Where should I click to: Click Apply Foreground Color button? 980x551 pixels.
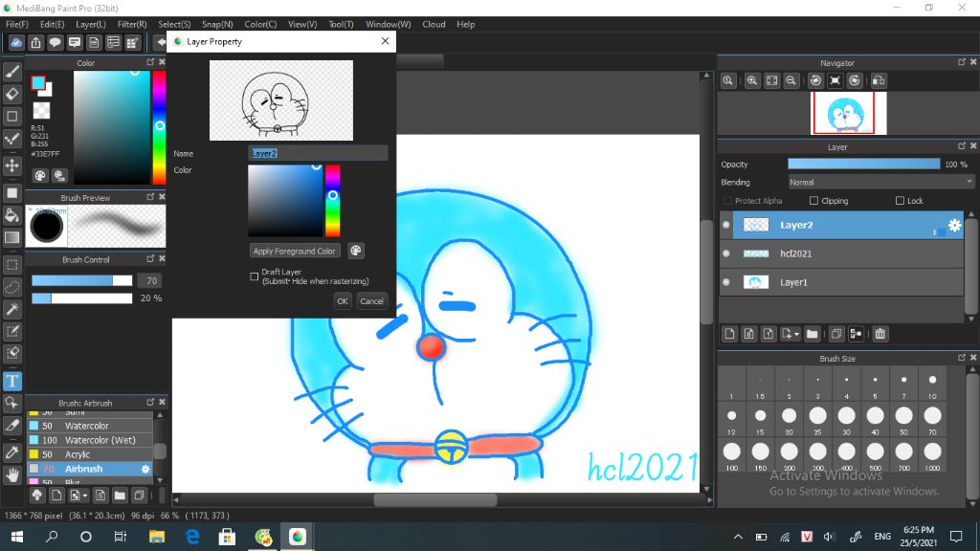point(295,251)
